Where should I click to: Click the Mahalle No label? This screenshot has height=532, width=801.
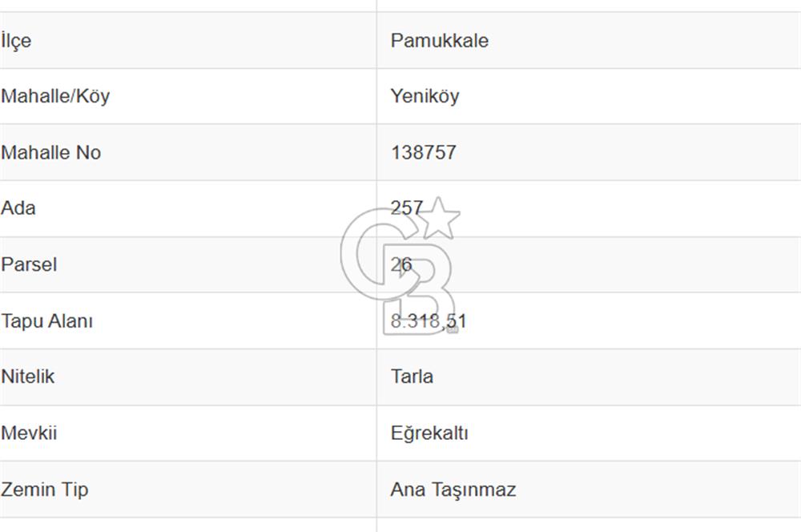coord(50,152)
